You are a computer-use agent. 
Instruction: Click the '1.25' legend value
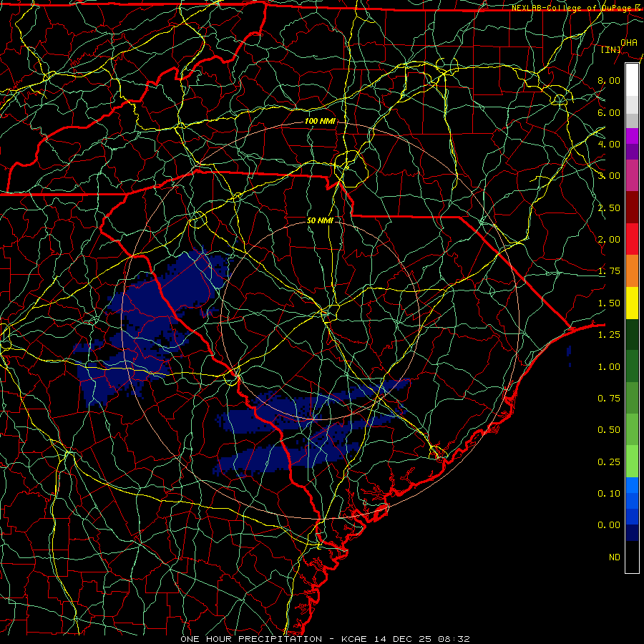click(609, 335)
